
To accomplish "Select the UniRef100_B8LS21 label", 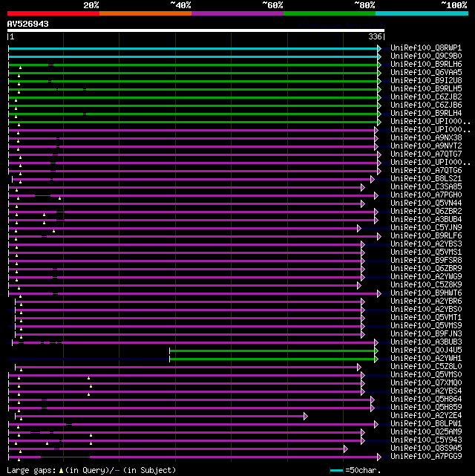I will (x=426, y=178).
